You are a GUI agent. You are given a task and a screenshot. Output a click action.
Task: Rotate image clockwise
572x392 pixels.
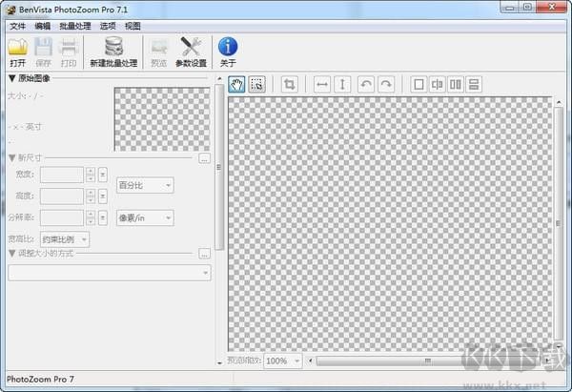386,84
